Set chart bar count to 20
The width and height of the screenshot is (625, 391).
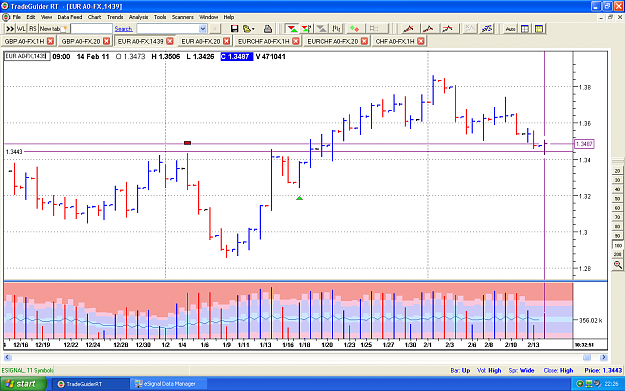tap(617, 171)
